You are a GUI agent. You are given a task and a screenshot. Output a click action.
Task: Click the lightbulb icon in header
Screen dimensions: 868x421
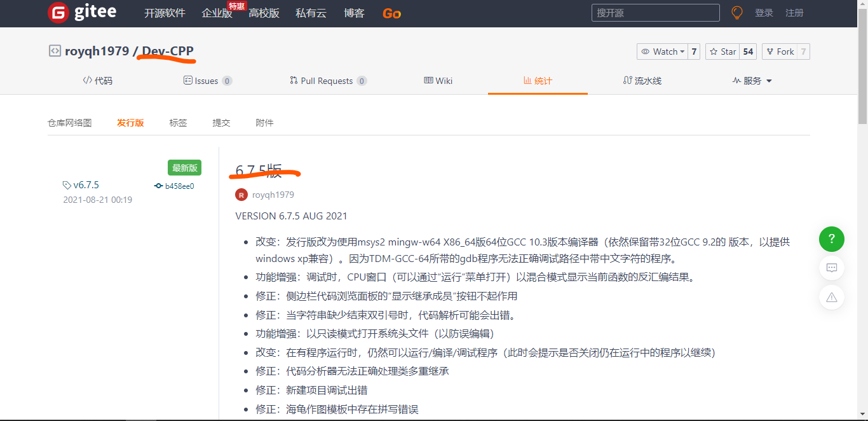(x=737, y=13)
